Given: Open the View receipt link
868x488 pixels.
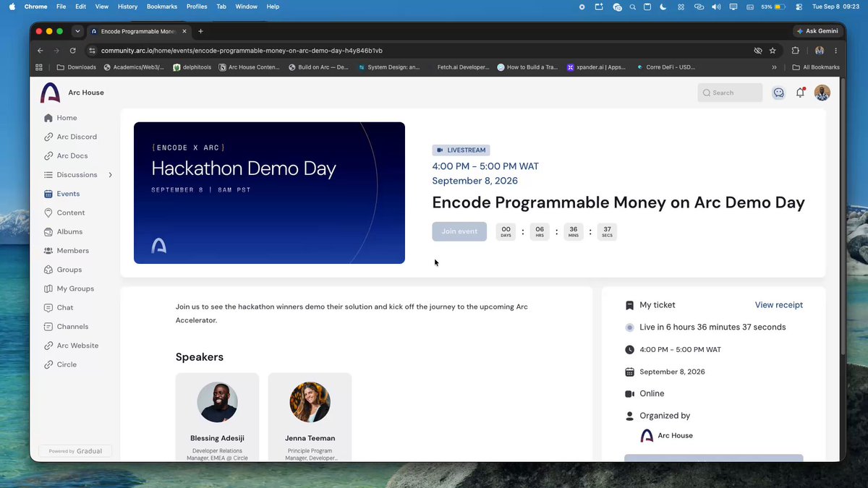Looking at the screenshot, I should point(779,305).
